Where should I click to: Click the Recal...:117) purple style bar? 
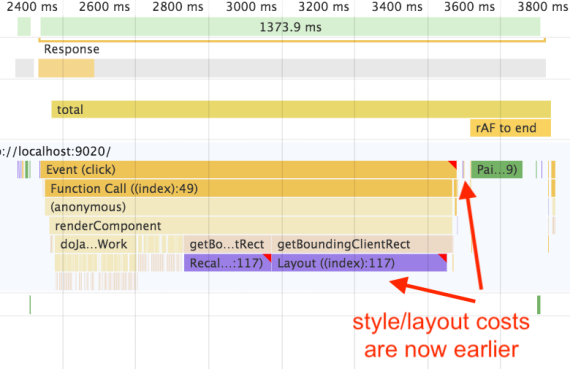(228, 263)
